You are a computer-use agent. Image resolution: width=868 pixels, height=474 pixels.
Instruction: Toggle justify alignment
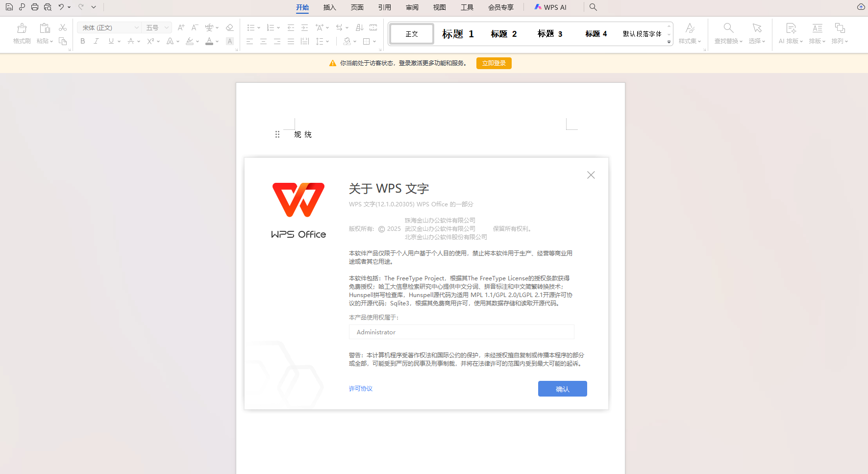[x=291, y=41]
